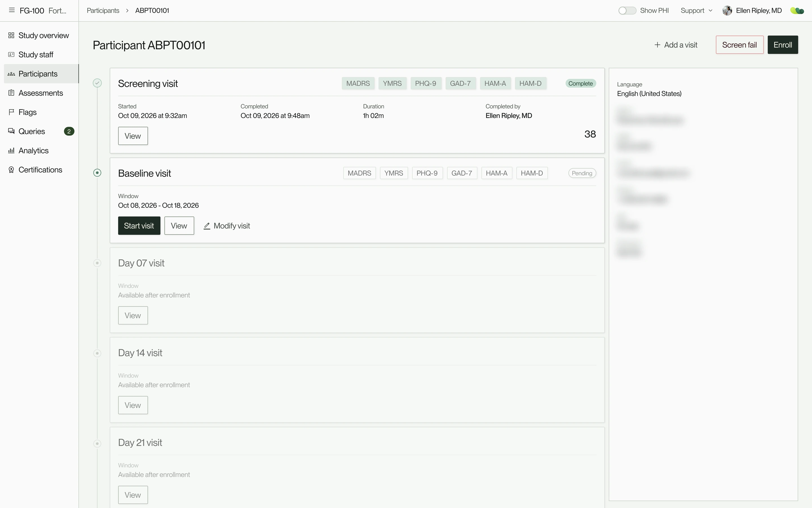Click View in Day 07 visit card
Screen dimensions: 812x508
(x=133, y=315)
